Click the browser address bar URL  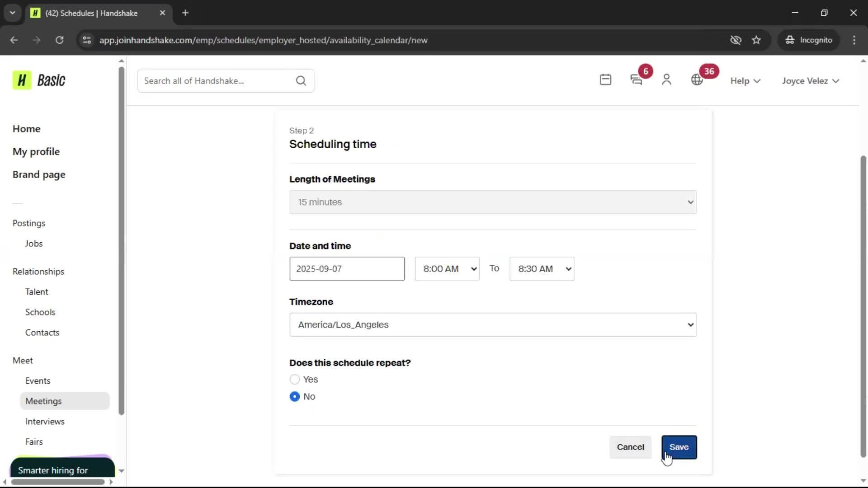263,40
